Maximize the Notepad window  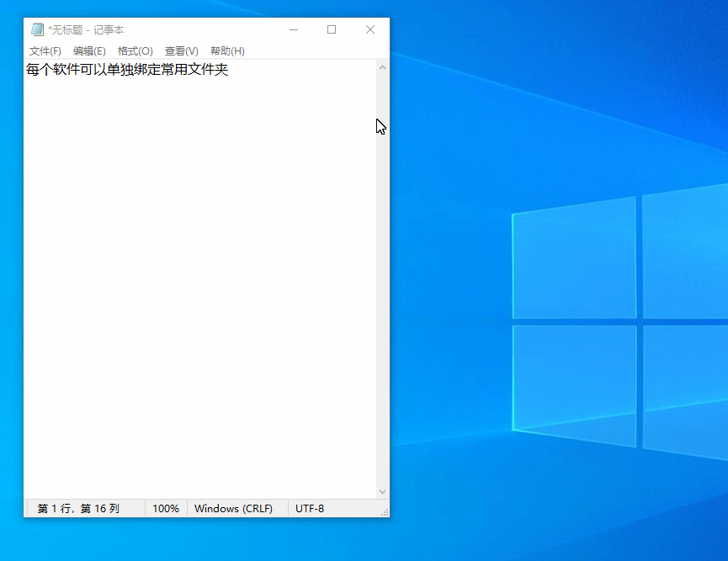332,29
